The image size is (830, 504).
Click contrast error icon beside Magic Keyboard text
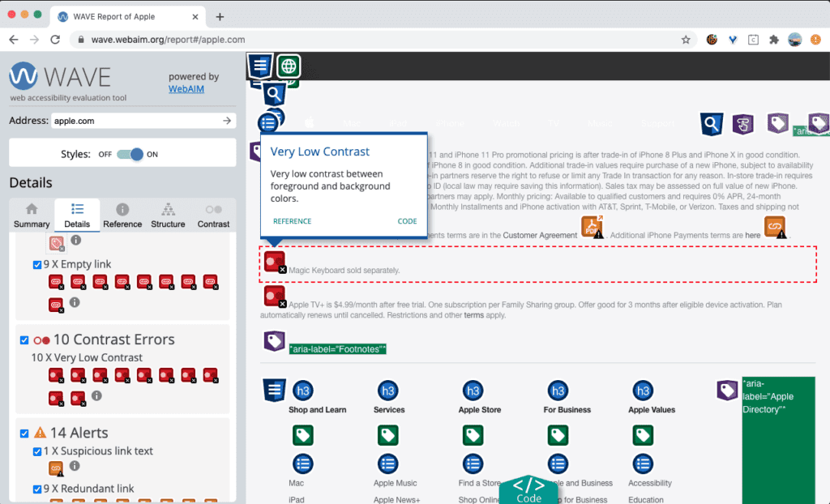275,262
